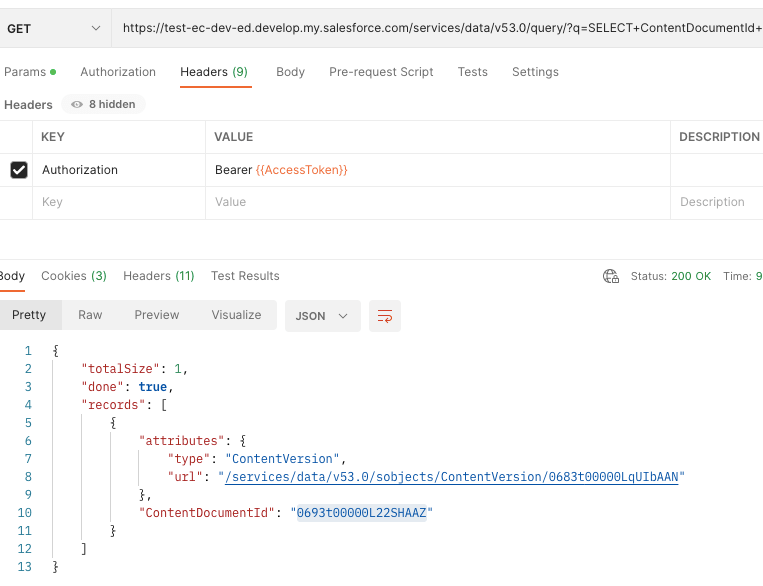
Task: Open the Test Results tab
Action: pyautogui.click(x=245, y=276)
